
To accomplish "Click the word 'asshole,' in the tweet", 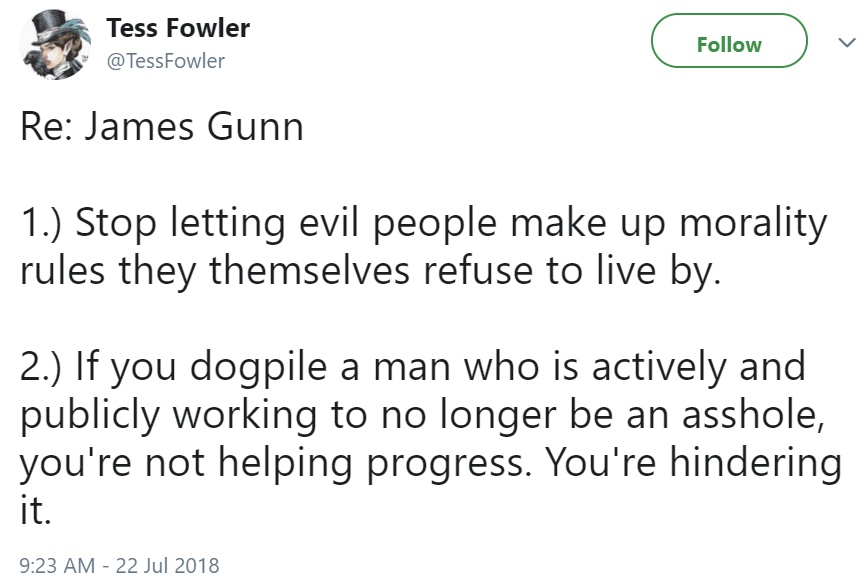I will 753,414.
